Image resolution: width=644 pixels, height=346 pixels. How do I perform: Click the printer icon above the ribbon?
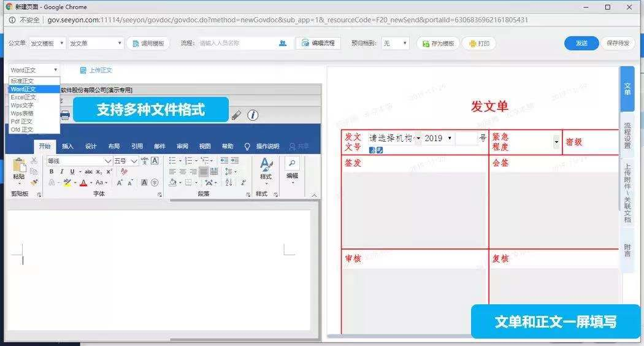click(64, 115)
